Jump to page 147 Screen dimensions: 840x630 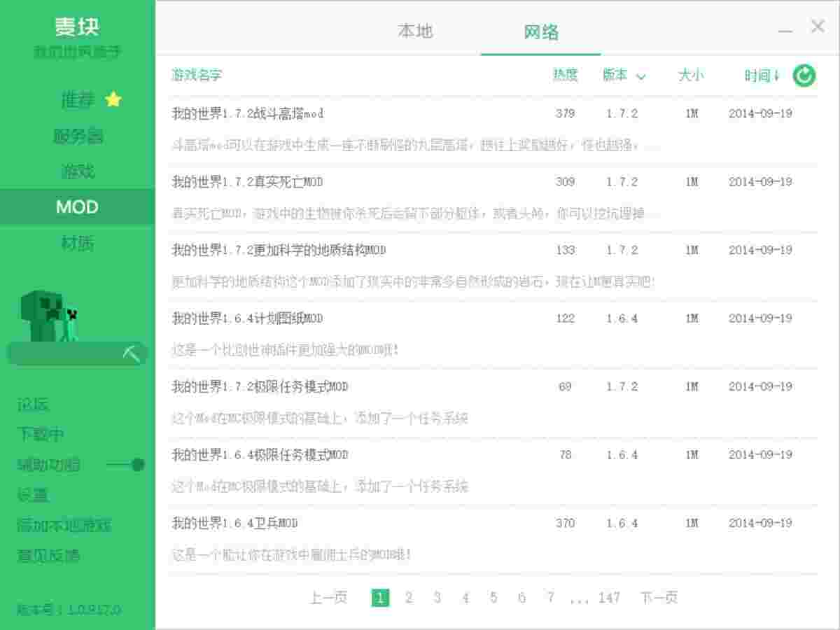tap(609, 597)
